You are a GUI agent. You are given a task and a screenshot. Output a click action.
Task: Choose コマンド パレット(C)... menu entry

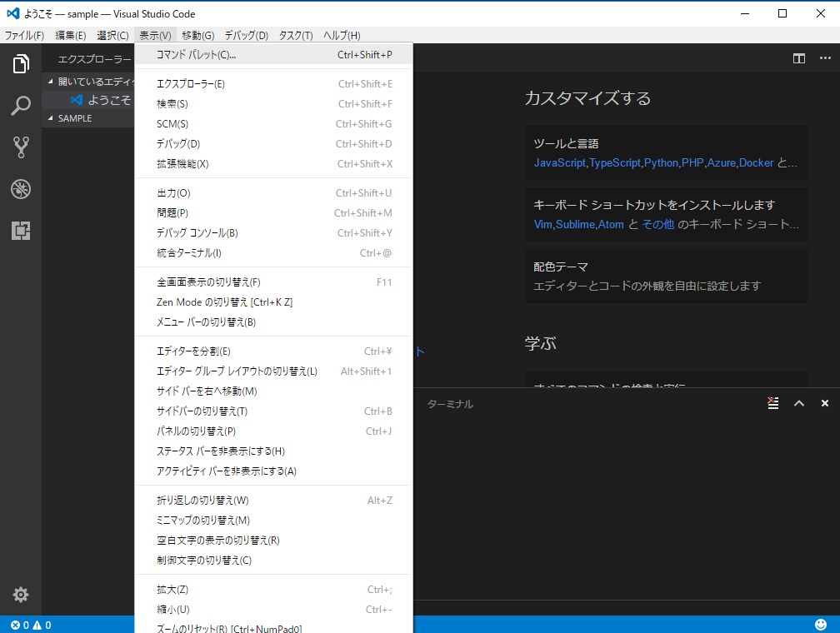(273, 55)
